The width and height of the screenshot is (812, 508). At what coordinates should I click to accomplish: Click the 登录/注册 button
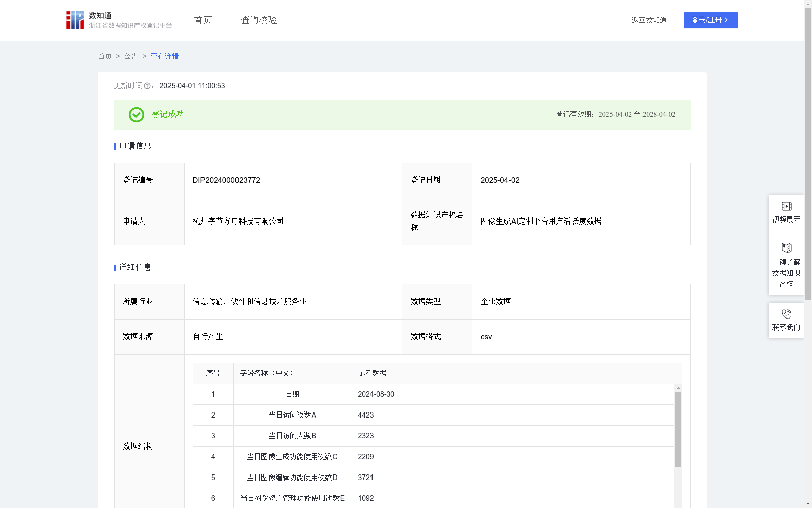tap(710, 20)
